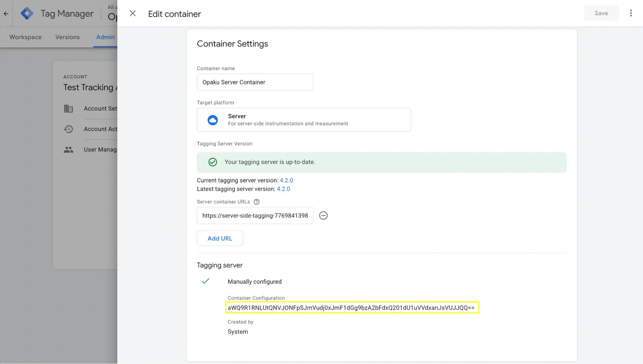Click the Container Settings heading
Image resolution: width=643 pixels, height=364 pixels.
coord(232,44)
